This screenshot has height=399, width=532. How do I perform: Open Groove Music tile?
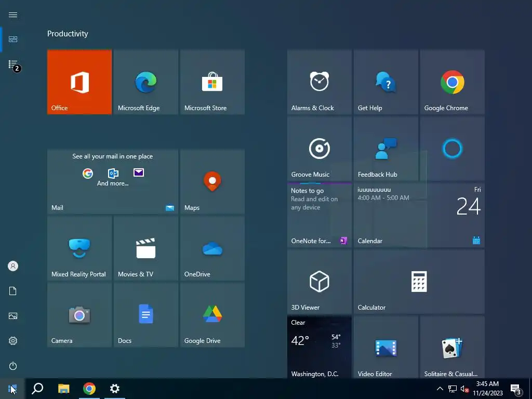pos(320,148)
